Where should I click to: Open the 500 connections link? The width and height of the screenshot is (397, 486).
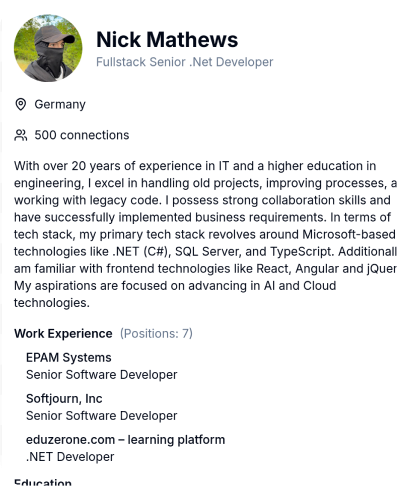[x=82, y=135]
